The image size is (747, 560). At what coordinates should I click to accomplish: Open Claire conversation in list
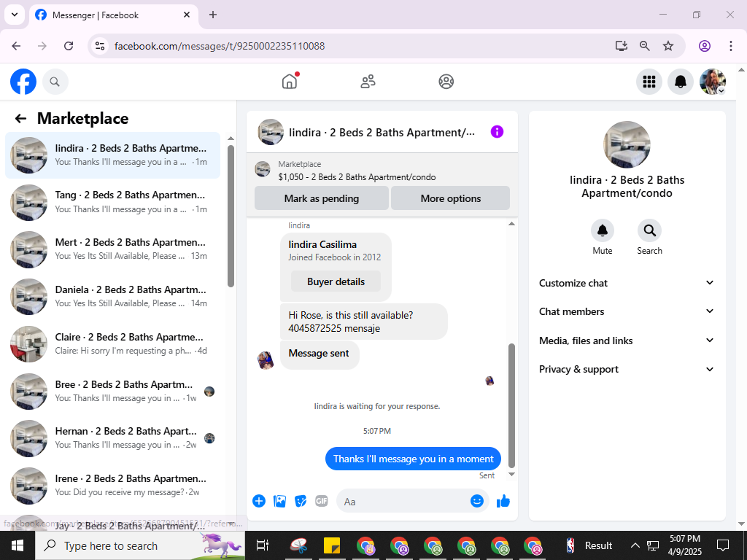click(x=113, y=344)
